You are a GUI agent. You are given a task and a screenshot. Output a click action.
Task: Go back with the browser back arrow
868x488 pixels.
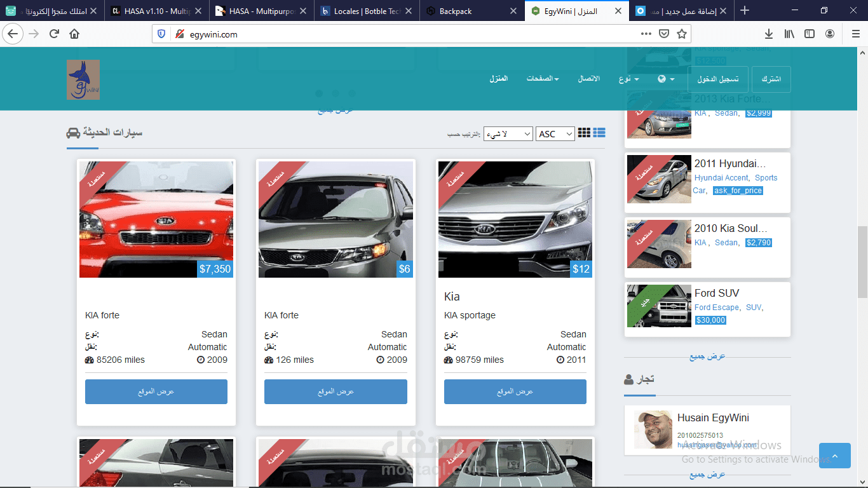pyautogui.click(x=13, y=34)
